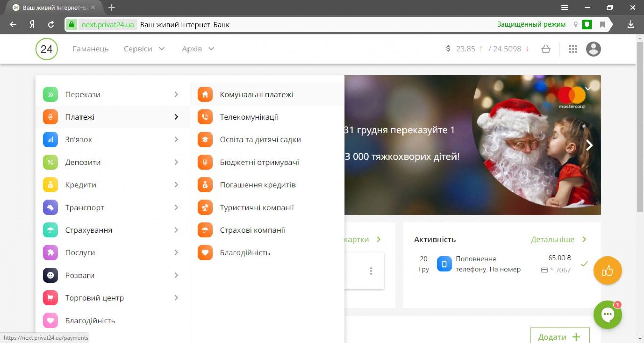Screen dimensions: 644x343
Task: Expand the Сервіси dropdown
Action: (144, 49)
